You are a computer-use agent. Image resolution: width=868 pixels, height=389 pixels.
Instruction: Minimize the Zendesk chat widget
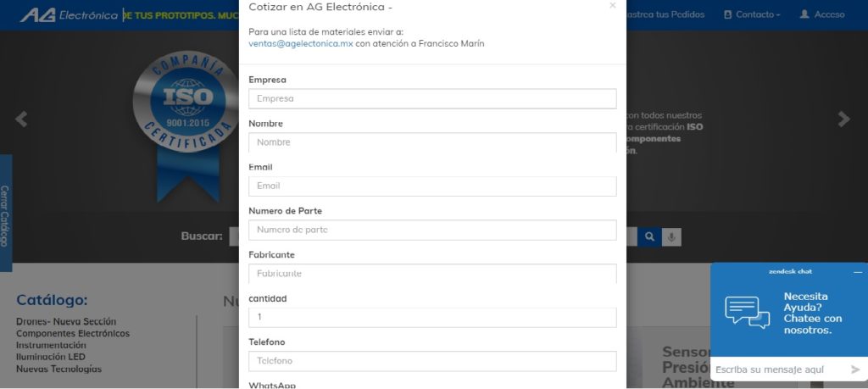857,272
